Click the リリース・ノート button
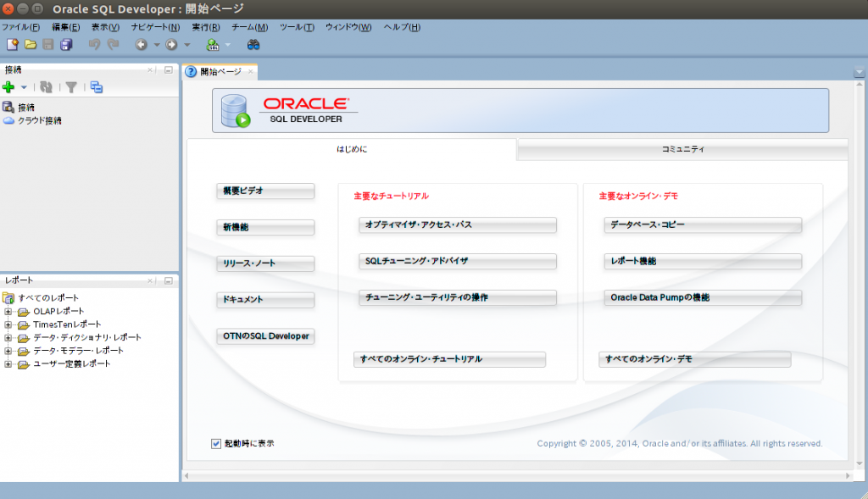Image resolution: width=868 pixels, height=499 pixels. click(265, 263)
